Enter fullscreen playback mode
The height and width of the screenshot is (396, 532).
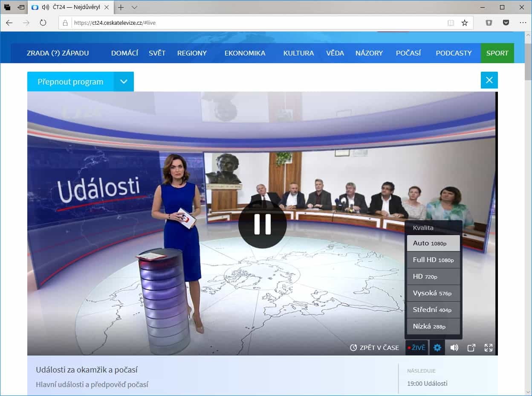pos(488,347)
